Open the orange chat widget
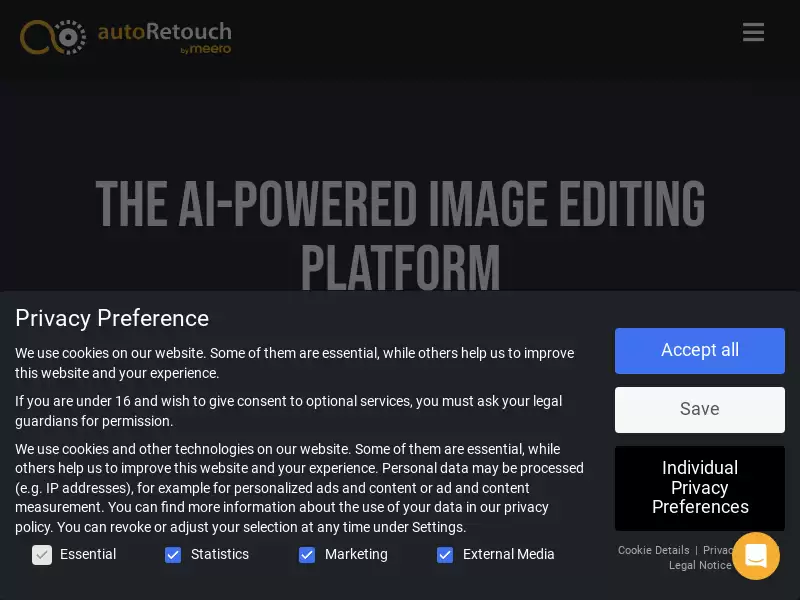This screenshot has height=600, width=800. [x=756, y=556]
